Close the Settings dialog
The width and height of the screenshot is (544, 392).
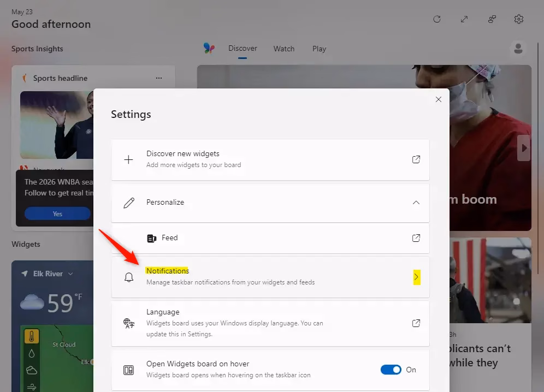coord(439,99)
